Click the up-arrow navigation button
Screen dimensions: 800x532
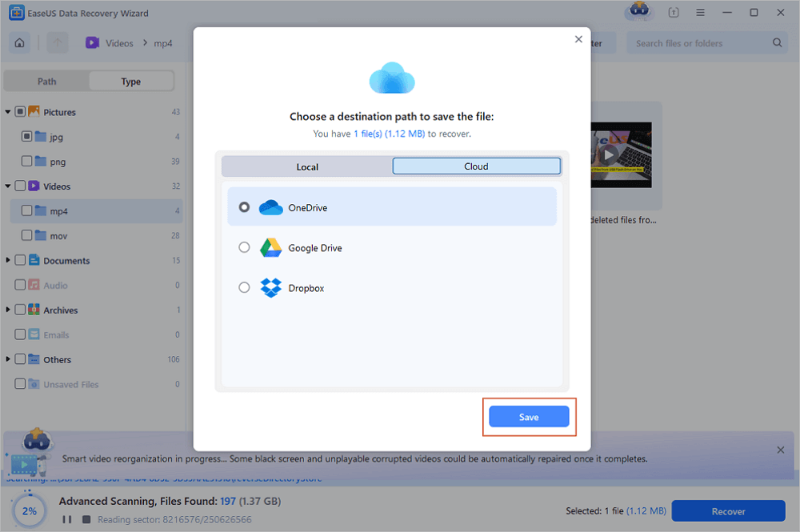coord(58,43)
